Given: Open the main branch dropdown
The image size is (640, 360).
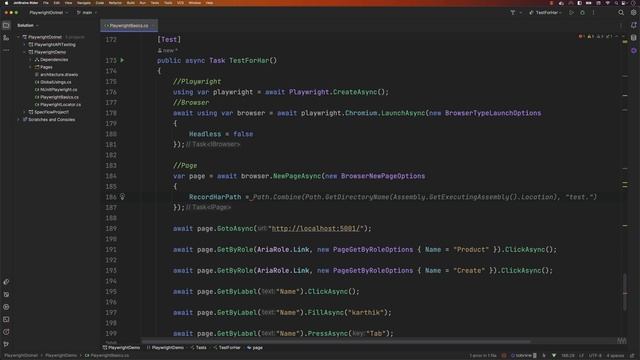Looking at the screenshot, I should coord(87,13).
